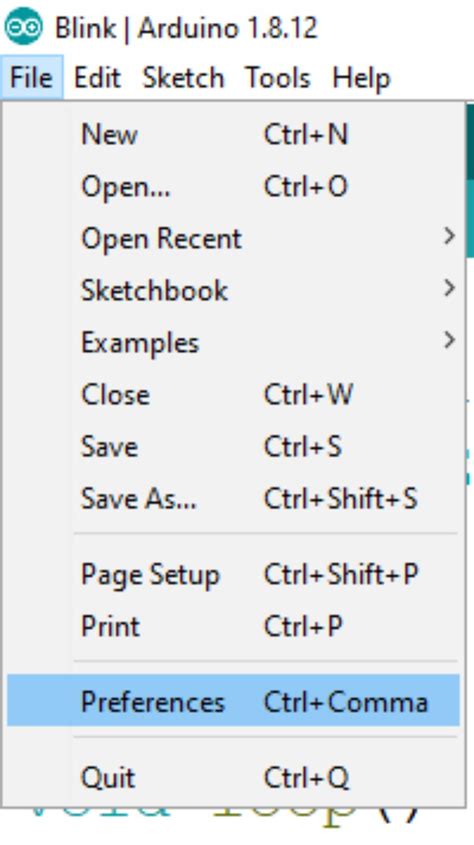
Task: Open Preferences from the File menu
Action: point(233,701)
